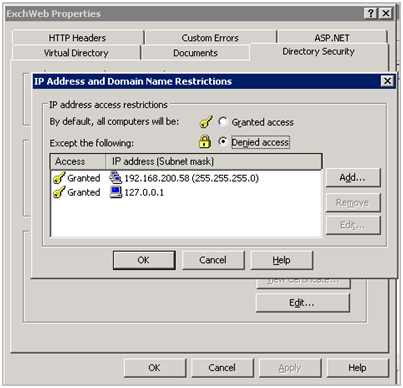Close the ExchWeb Properties window
This screenshot has height=388, width=403.
[386, 14]
